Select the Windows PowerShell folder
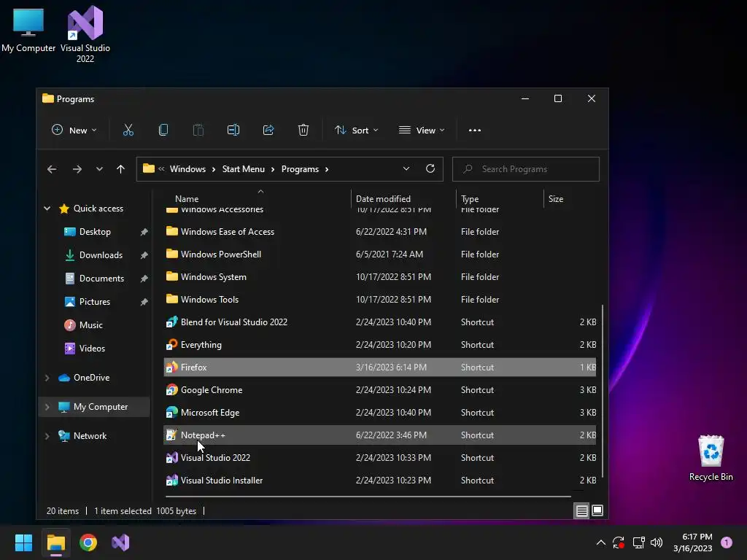Screen dimensions: 747x560 click(379, 254)
